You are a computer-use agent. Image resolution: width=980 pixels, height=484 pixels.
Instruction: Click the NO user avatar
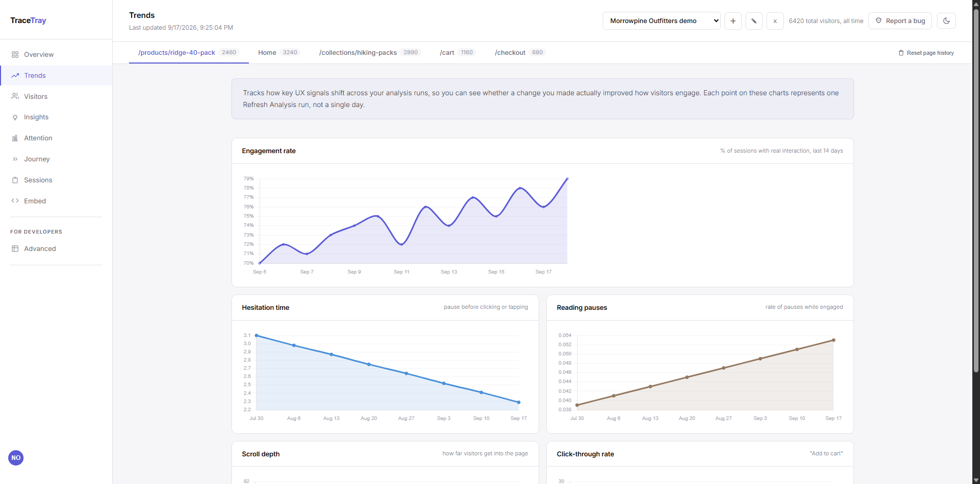[16, 458]
